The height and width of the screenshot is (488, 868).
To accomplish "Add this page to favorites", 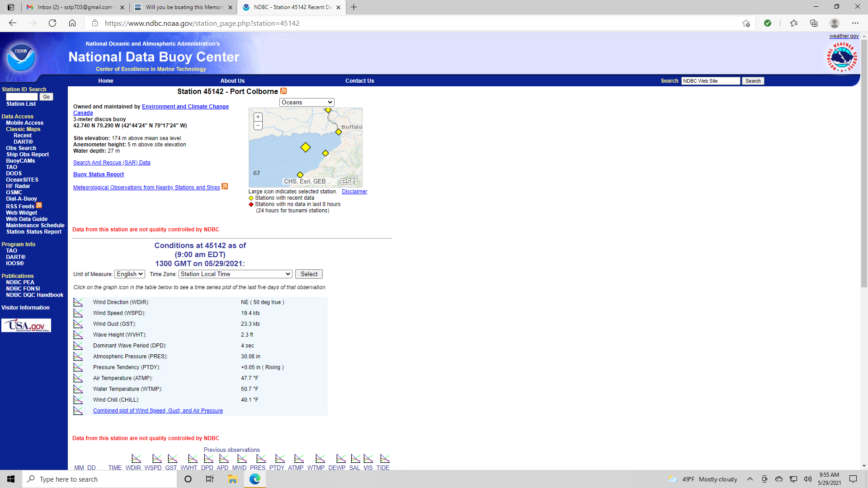I will click(746, 23).
